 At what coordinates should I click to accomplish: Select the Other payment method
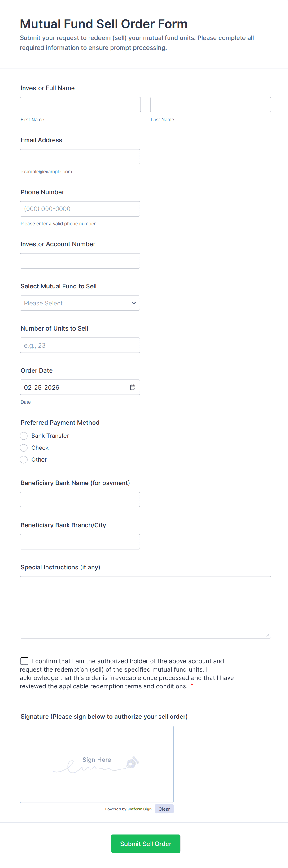click(24, 460)
